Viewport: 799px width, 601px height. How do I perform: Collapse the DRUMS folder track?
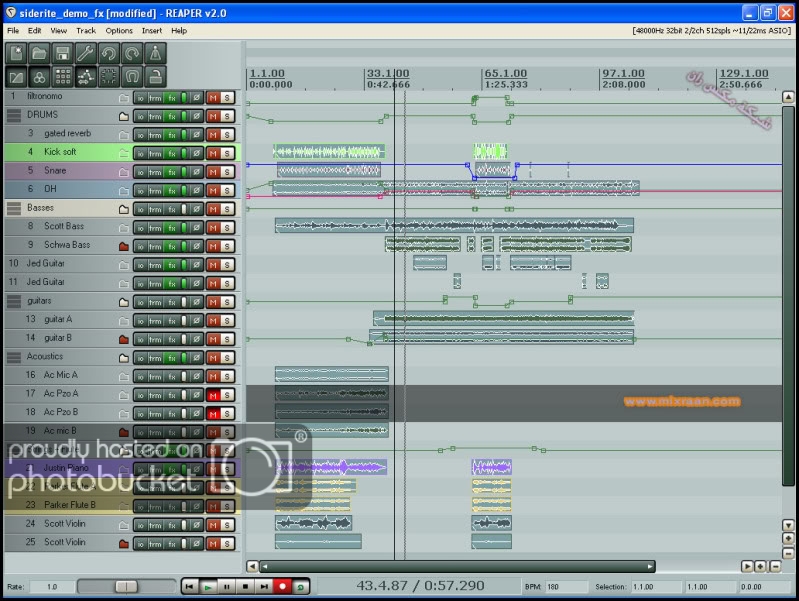click(x=14, y=116)
